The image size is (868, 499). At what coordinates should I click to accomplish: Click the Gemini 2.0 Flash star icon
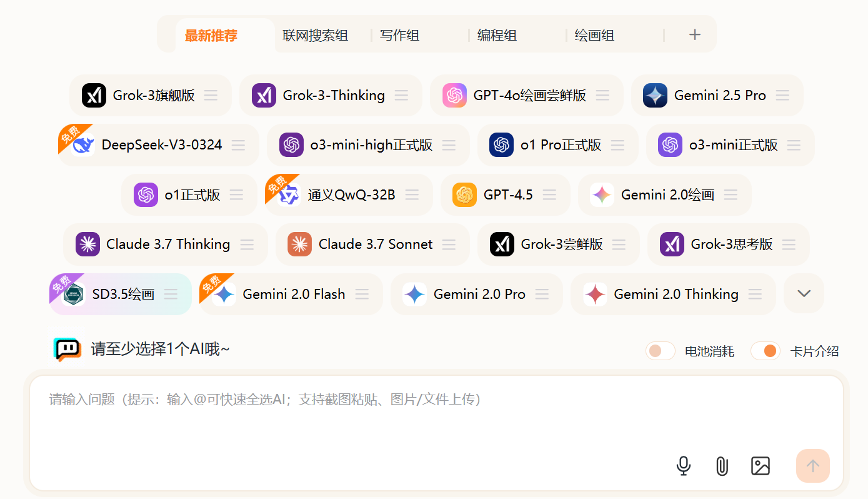(224, 294)
